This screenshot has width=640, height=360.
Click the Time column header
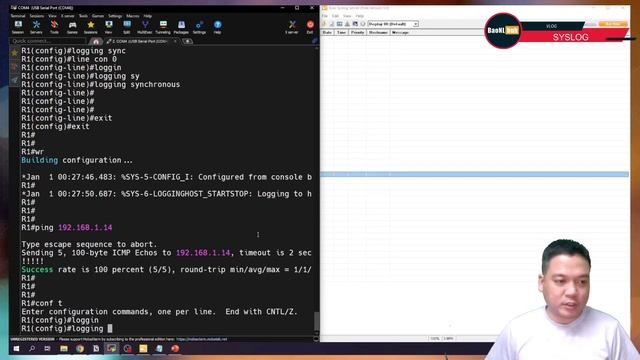click(x=342, y=32)
